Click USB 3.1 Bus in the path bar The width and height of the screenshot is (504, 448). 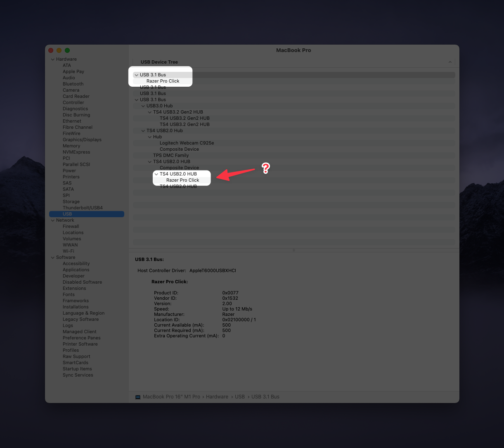265,397
